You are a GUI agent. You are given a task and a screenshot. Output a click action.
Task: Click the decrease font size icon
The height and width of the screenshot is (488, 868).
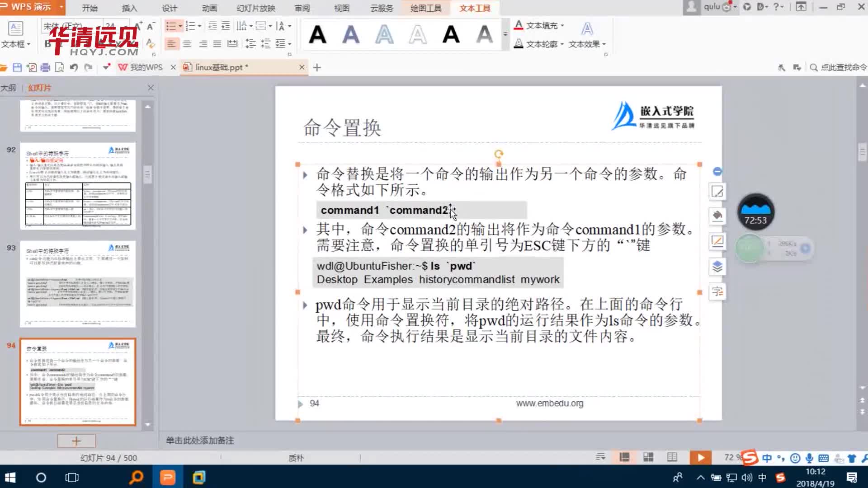pos(151,26)
